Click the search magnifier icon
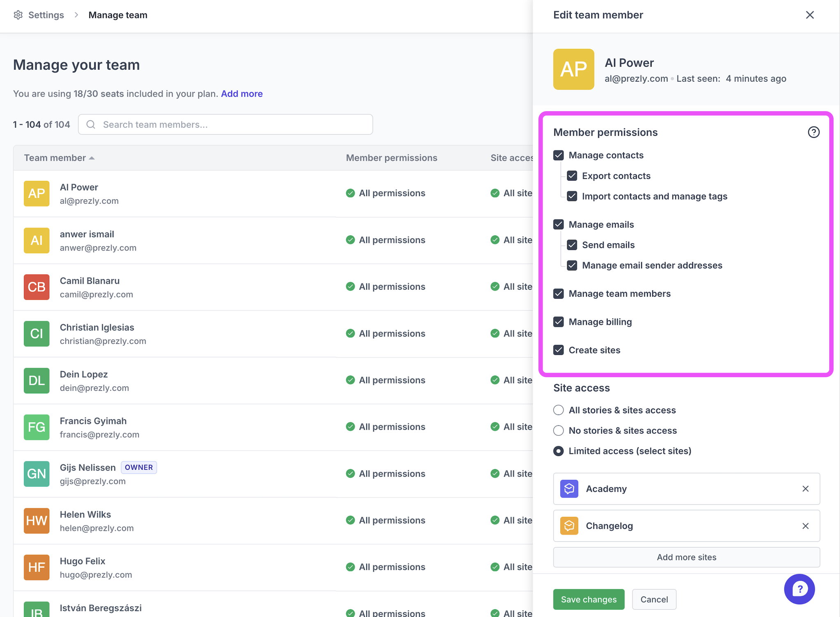 tap(91, 125)
